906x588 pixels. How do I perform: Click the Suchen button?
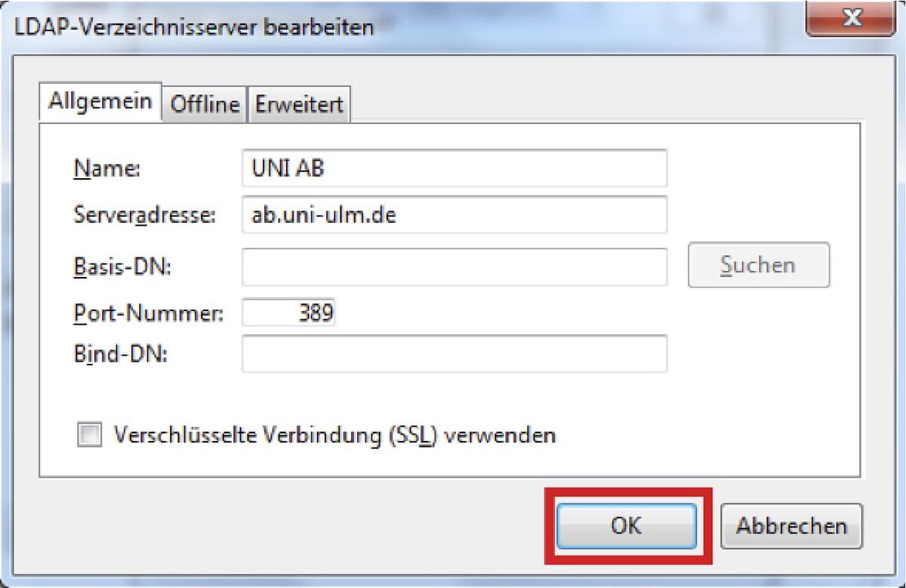click(759, 265)
